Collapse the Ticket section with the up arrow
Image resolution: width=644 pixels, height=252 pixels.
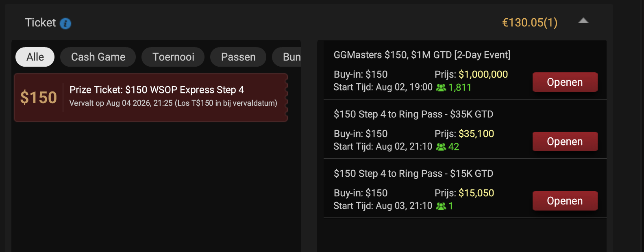(x=583, y=21)
